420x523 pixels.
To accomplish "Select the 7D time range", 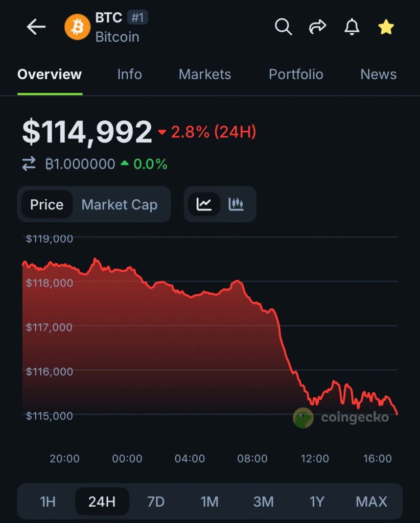I will point(156,502).
